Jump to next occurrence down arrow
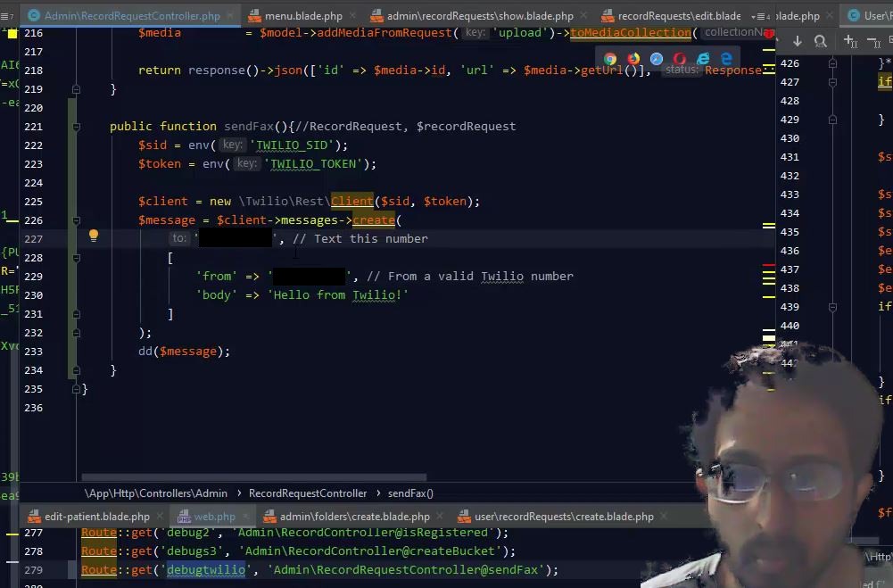The width and height of the screenshot is (893, 588). (x=798, y=41)
